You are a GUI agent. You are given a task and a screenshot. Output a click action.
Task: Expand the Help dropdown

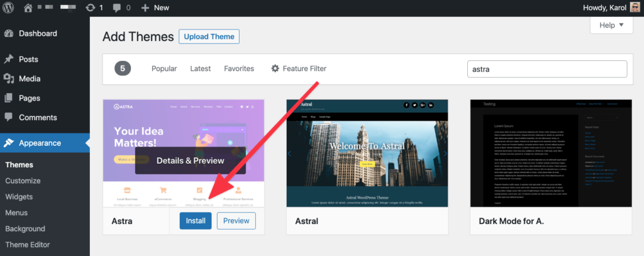coord(611,25)
